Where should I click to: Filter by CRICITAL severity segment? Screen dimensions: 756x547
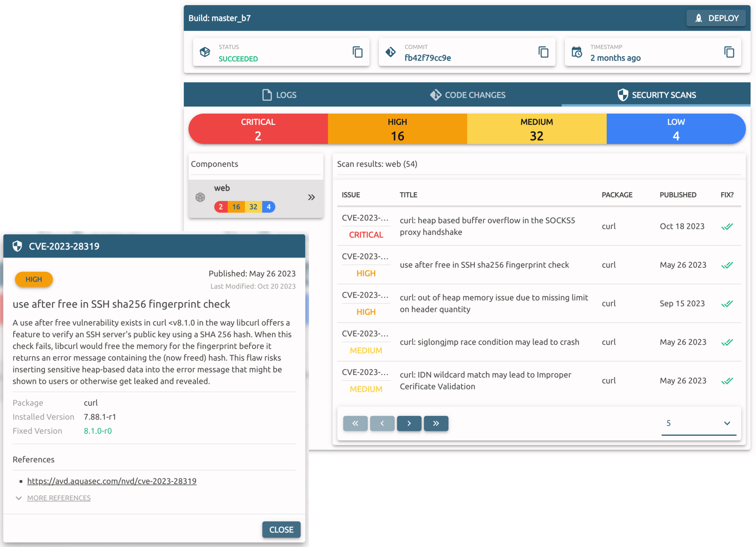(258, 129)
